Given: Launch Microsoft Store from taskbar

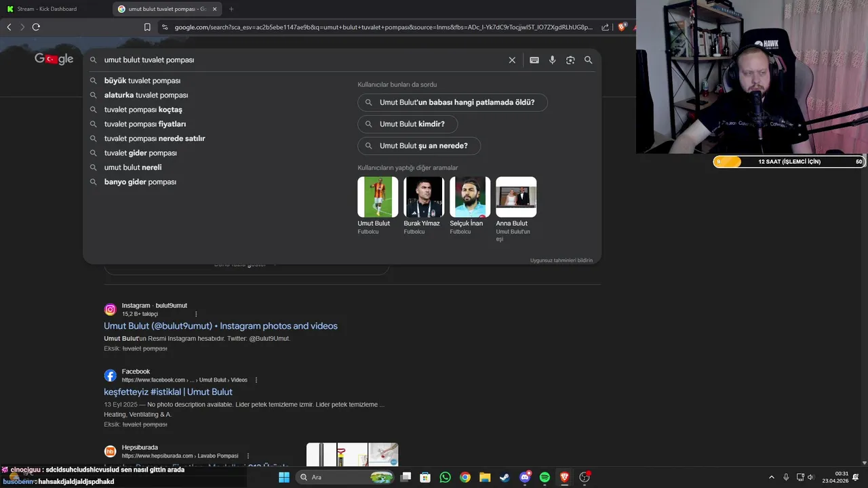Looking at the screenshot, I should [x=425, y=477].
